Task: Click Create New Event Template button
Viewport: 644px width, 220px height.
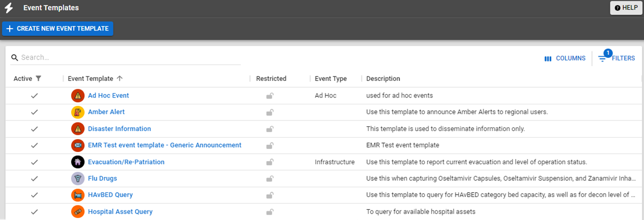Action: click(x=58, y=28)
